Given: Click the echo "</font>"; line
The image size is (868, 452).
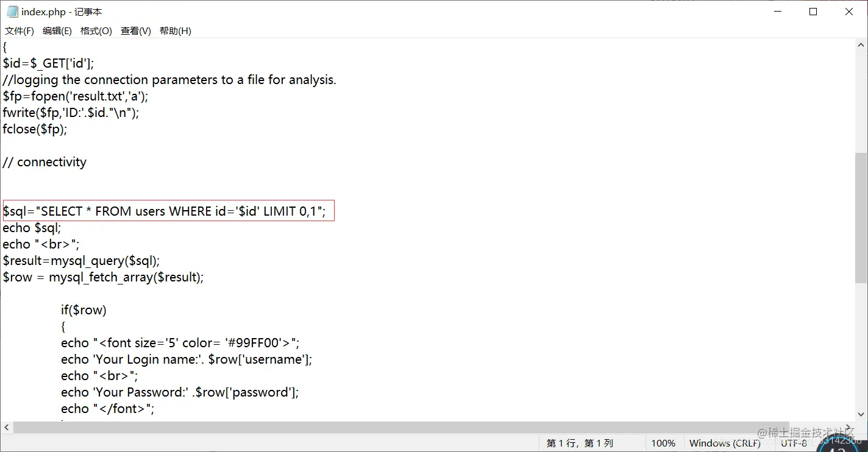Looking at the screenshot, I should click(x=108, y=409).
